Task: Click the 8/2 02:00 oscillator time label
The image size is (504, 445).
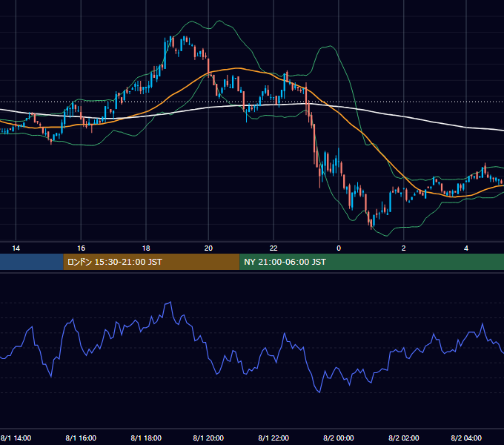Action: [403, 438]
